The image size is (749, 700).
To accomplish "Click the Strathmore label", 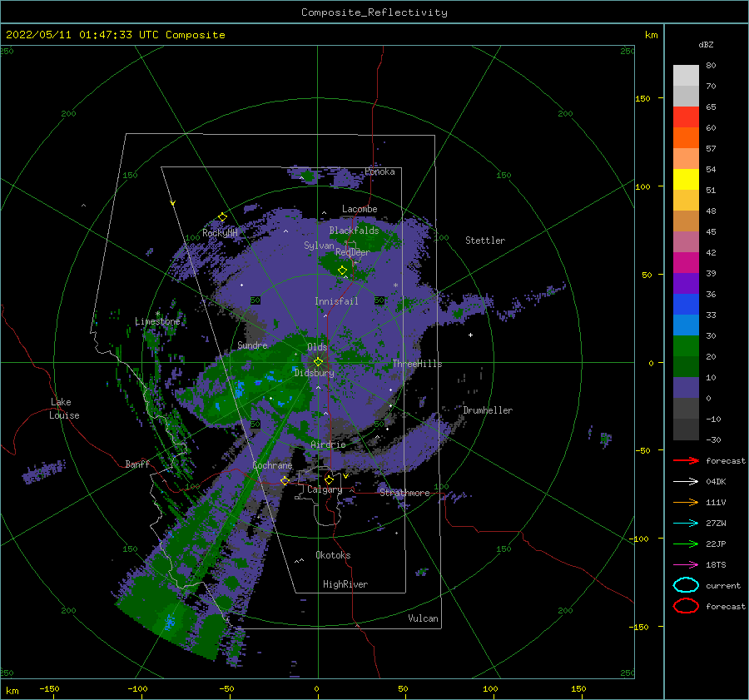I will click(x=404, y=493).
